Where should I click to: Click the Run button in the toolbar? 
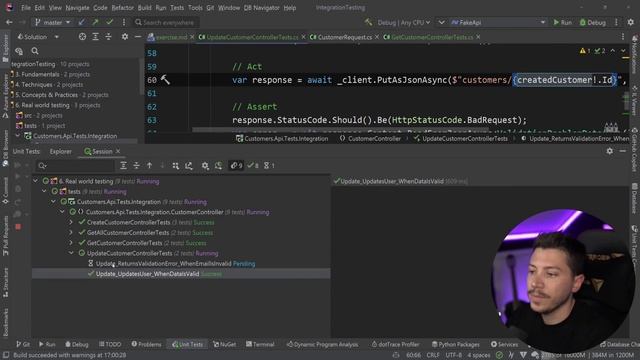coord(562,22)
